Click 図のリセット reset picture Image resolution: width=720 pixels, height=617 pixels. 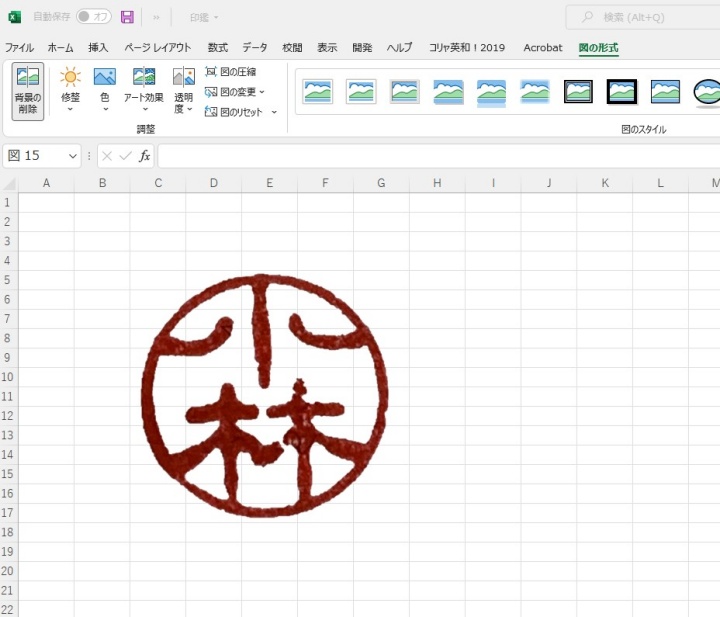click(233, 112)
